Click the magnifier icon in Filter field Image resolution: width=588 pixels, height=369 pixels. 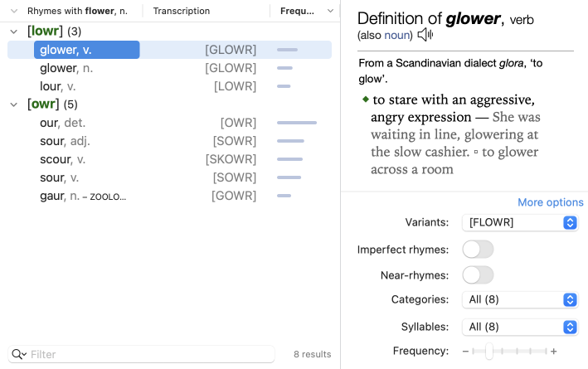click(18, 354)
